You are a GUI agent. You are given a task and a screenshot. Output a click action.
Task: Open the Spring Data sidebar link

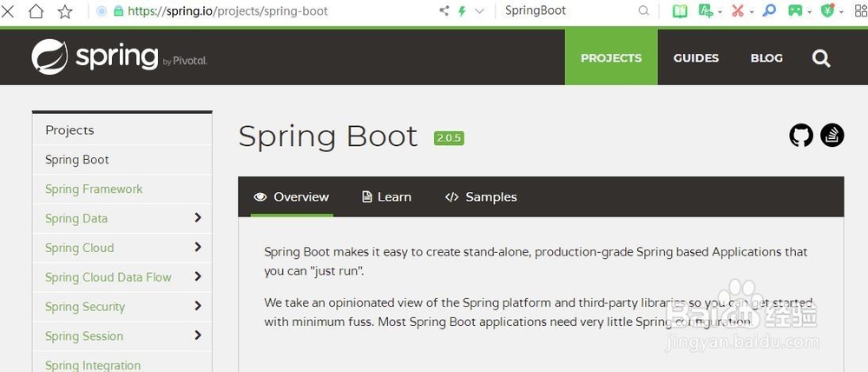coord(76,218)
